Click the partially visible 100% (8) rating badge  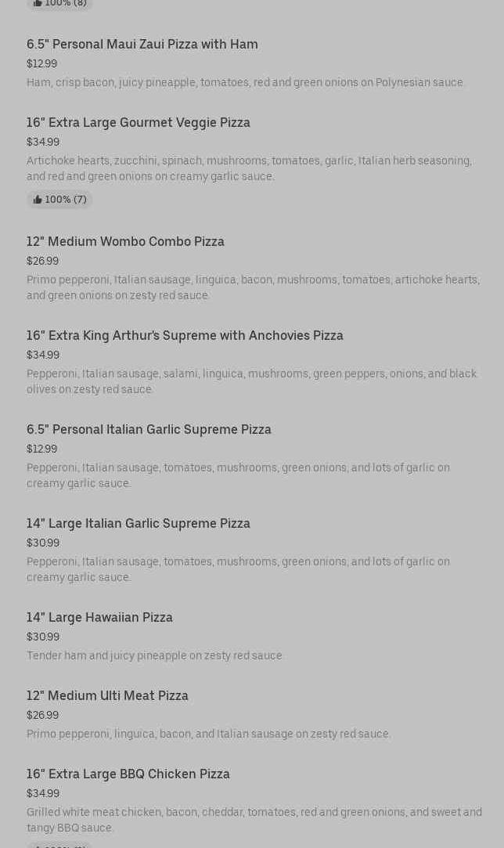(x=59, y=4)
